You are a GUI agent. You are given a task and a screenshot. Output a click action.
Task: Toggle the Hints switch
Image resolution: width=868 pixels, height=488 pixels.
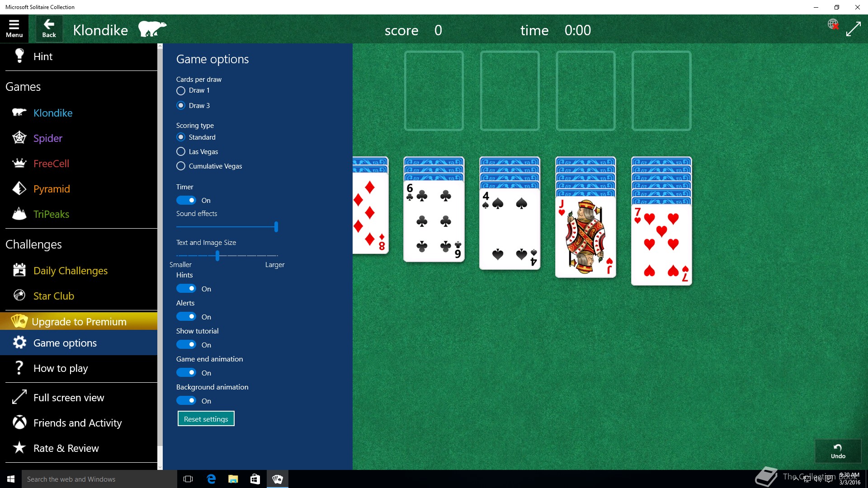[x=186, y=288]
